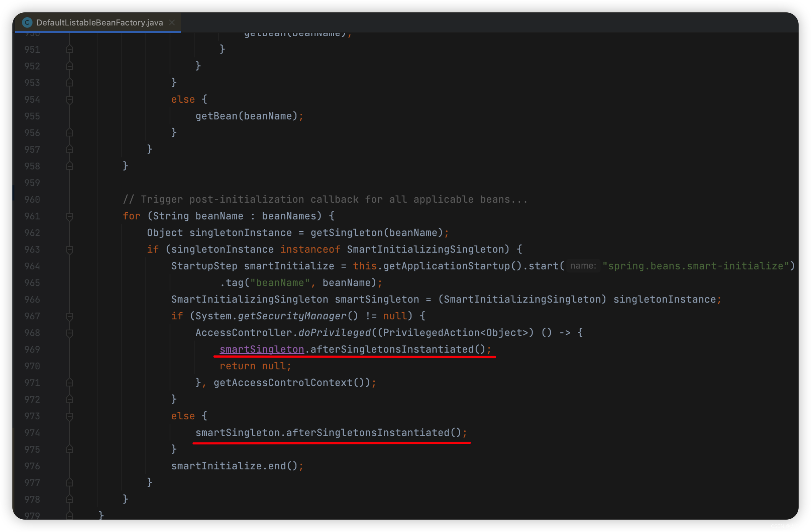Click line number 955 in the gutter
This screenshot has height=532, width=811.
pos(32,116)
